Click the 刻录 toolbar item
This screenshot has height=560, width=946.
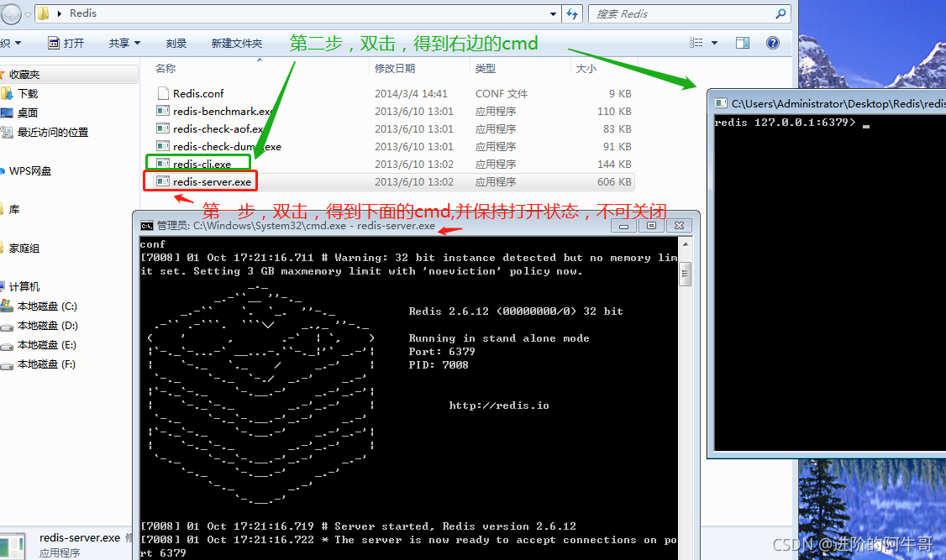point(176,43)
